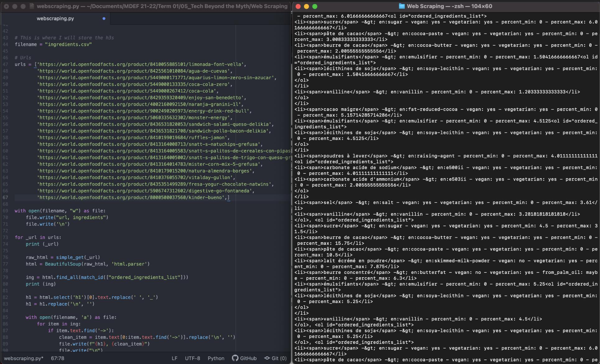
Task: Open the Git (0) commit indicator
Action: tap(275, 358)
